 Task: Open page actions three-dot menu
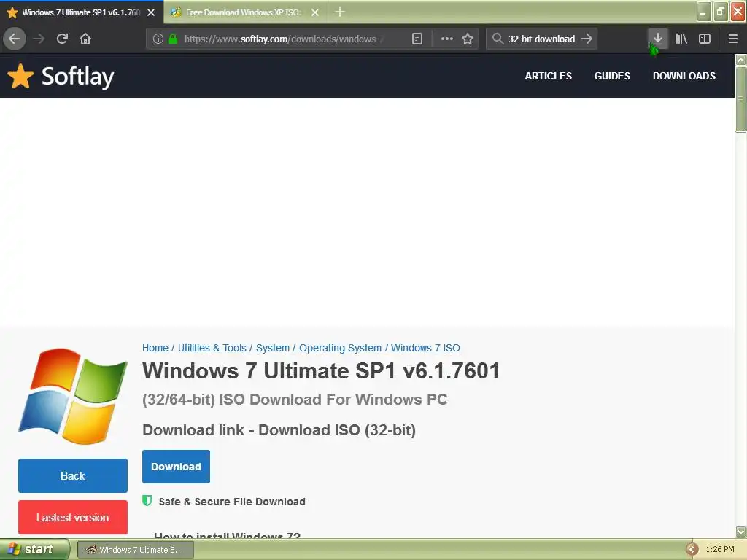point(447,39)
